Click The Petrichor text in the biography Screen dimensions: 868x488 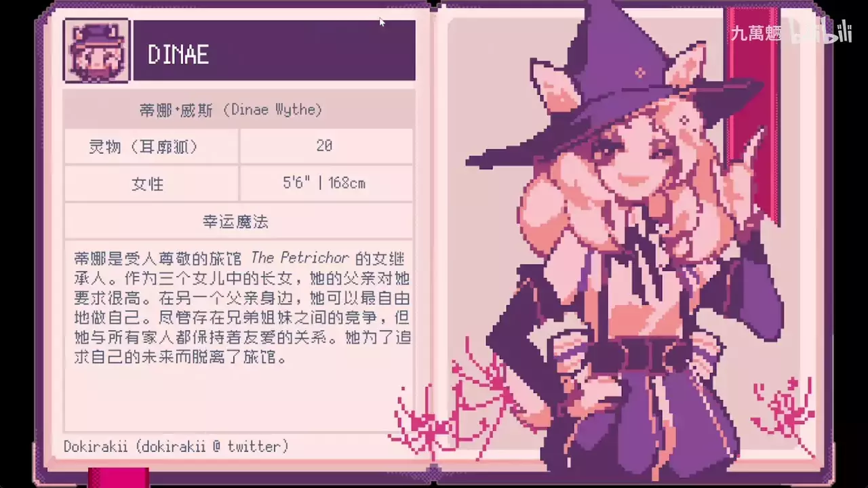(x=300, y=258)
